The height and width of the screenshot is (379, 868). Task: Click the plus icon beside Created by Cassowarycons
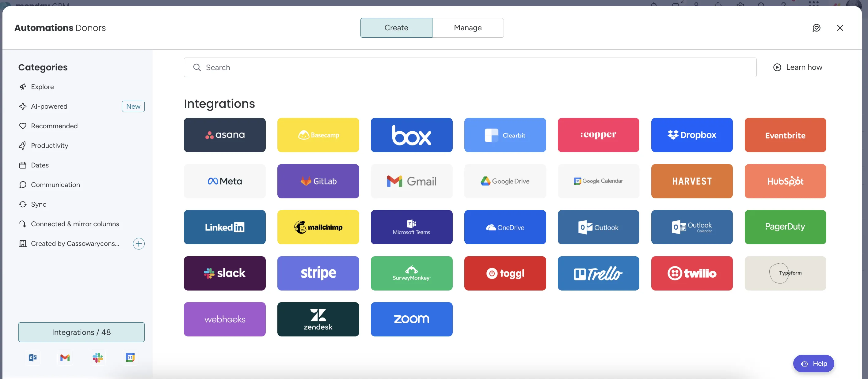139,243
